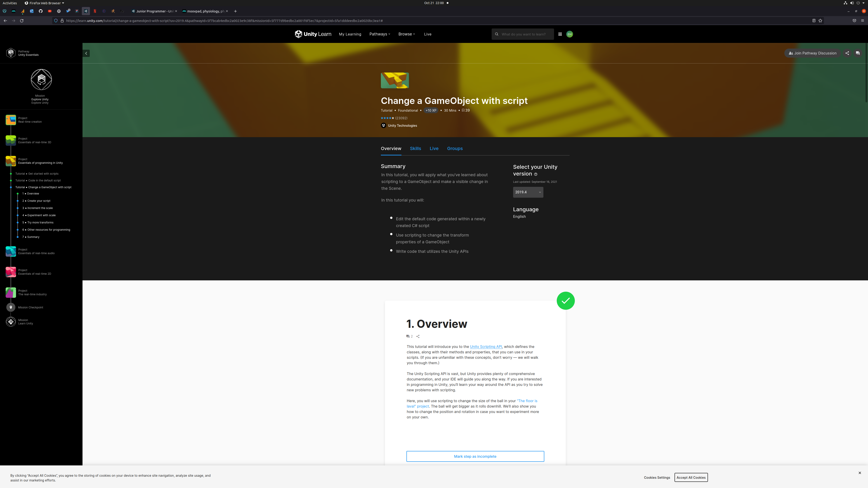
Task: Open Firefox Web Browser app menu
Action: (x=44, y=3)
